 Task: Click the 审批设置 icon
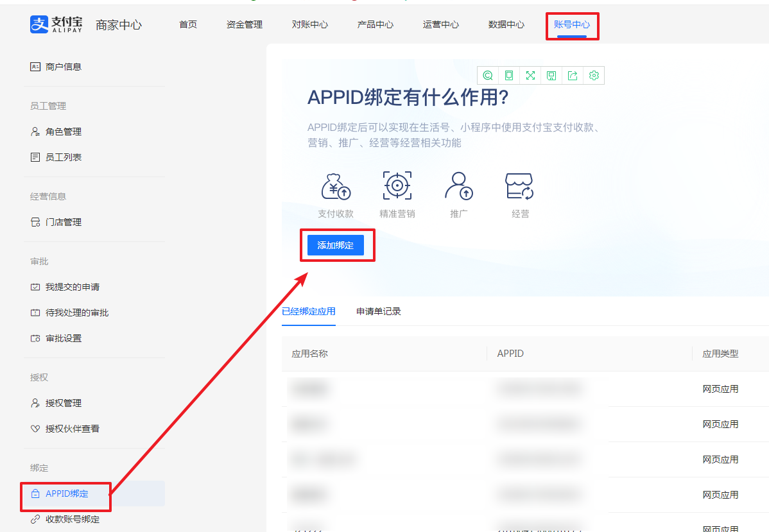click(35, 338)
